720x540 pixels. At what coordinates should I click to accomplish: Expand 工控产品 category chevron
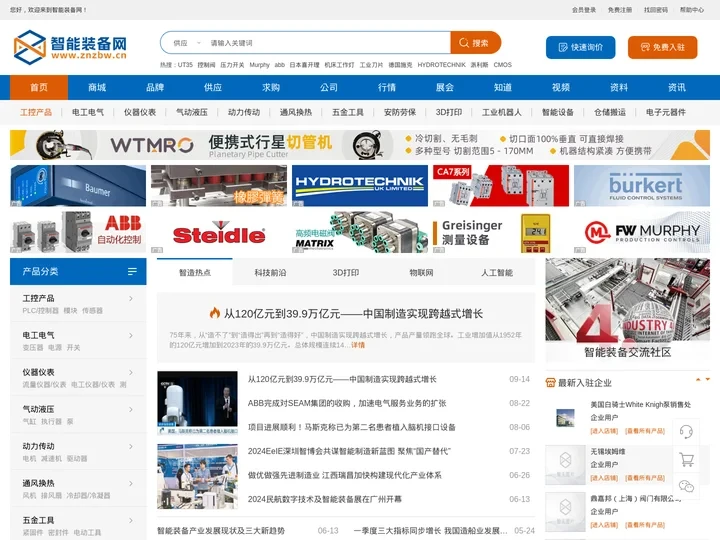[x=131, y=298]
